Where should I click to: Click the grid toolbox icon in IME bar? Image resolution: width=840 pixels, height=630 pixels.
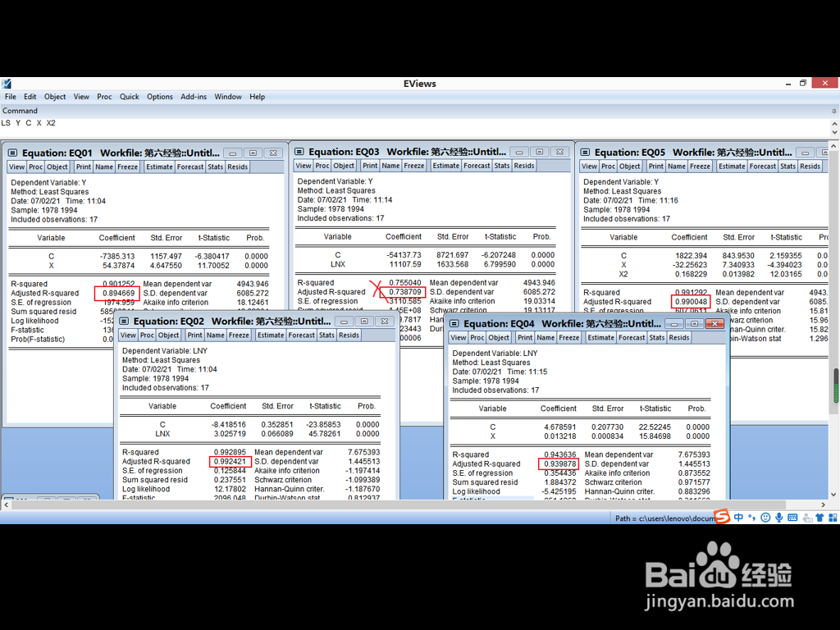click(x=833, y=518)
